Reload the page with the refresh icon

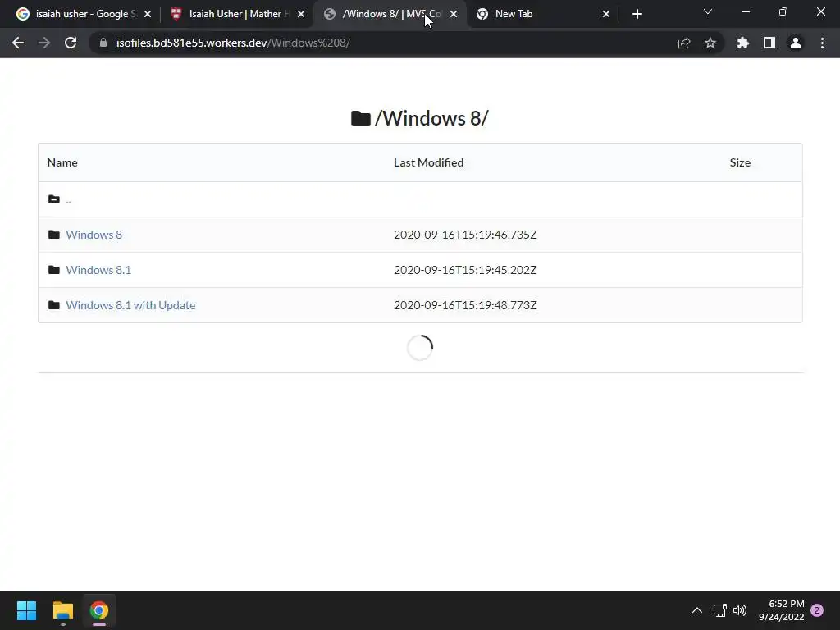71,43
